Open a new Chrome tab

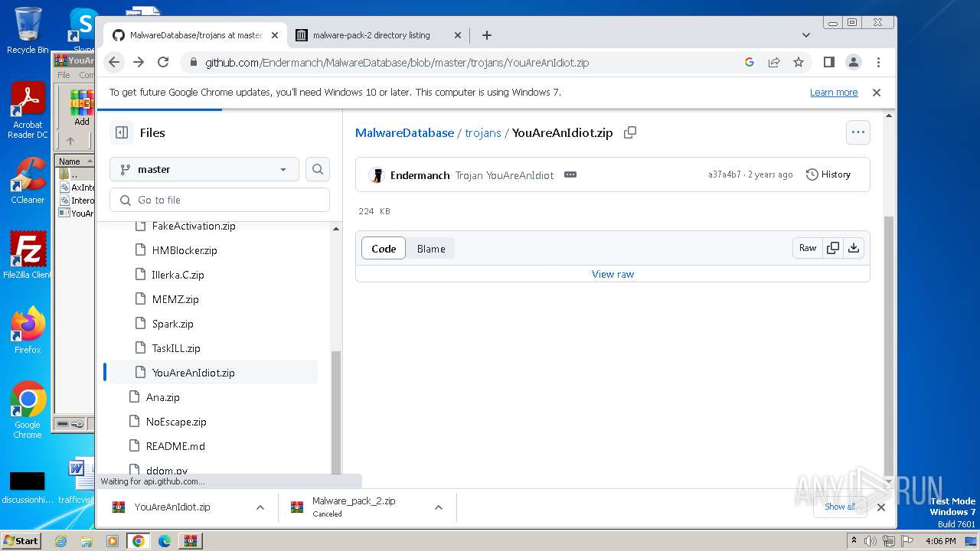487,35
